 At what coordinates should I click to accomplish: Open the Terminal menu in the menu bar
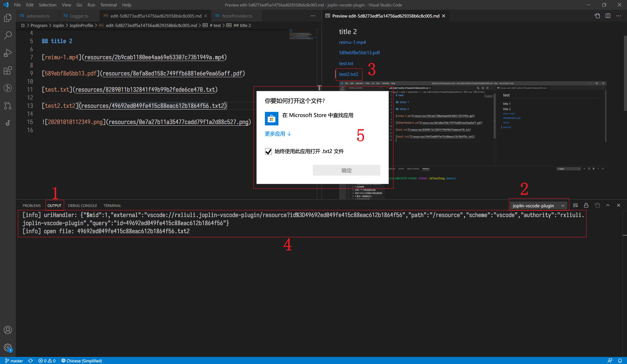click(108, 5)
